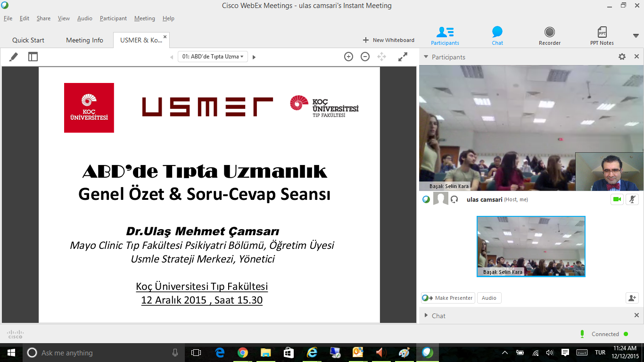Go to previous slide arrow
This screenshot has width=644, height=362.
172,57
